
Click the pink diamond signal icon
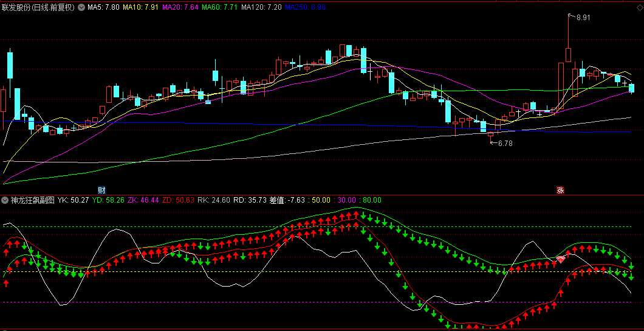(x=561, y=259)
